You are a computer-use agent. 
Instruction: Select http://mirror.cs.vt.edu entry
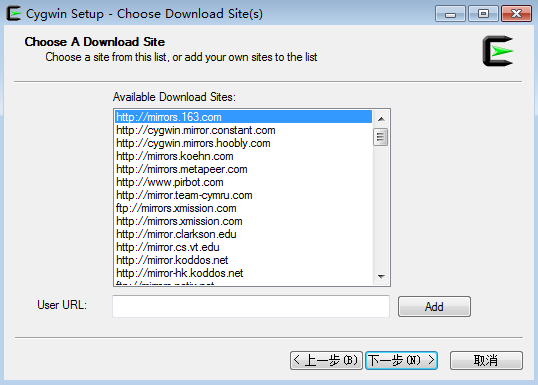click(244, 247)
